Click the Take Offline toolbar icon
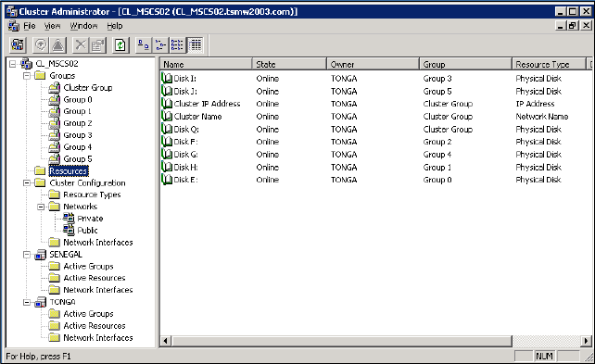The image size is (595, 364). [57, 45]
